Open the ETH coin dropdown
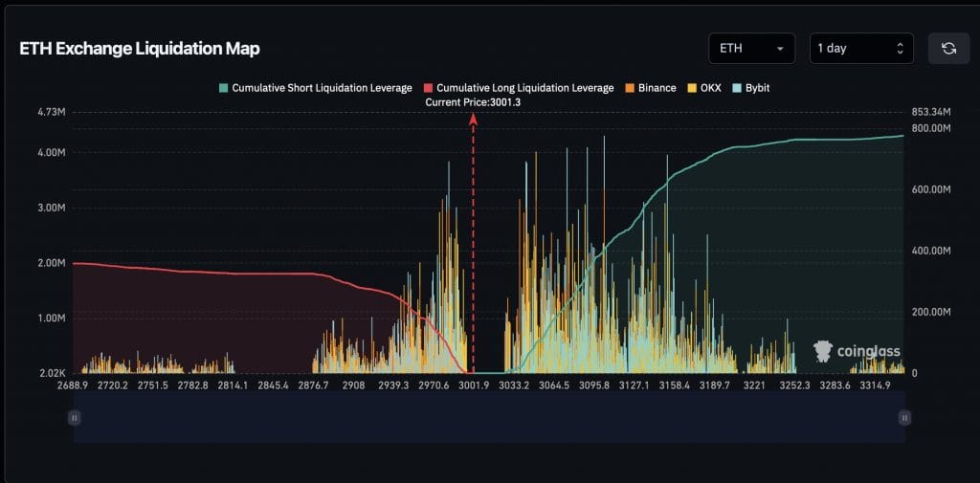Viewport: 980px width, 483px height. 752,48
